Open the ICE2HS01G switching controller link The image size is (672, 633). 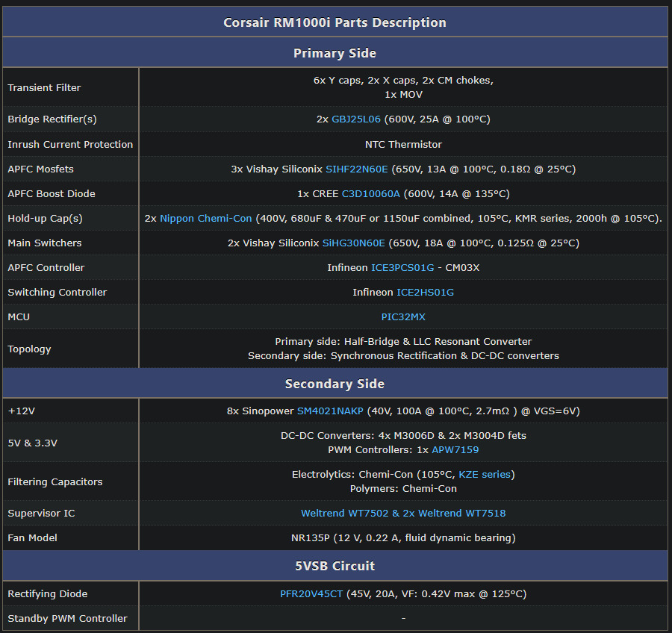point(425,293)
